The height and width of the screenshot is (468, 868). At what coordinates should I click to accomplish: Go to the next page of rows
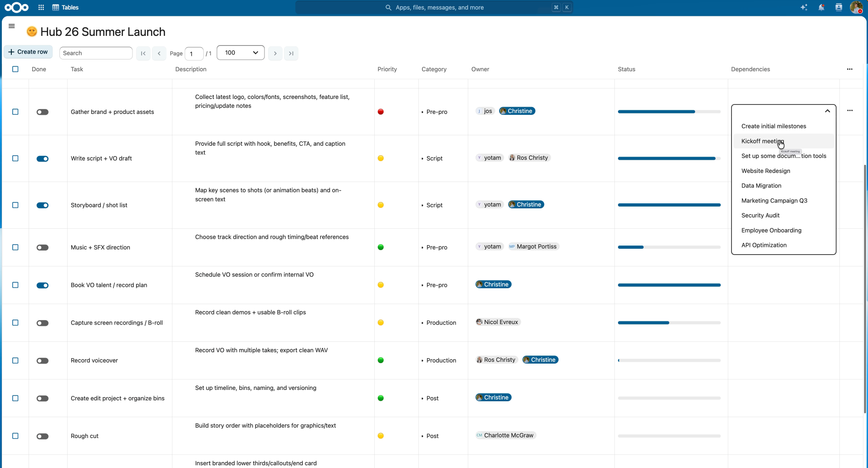click(275, 53)
